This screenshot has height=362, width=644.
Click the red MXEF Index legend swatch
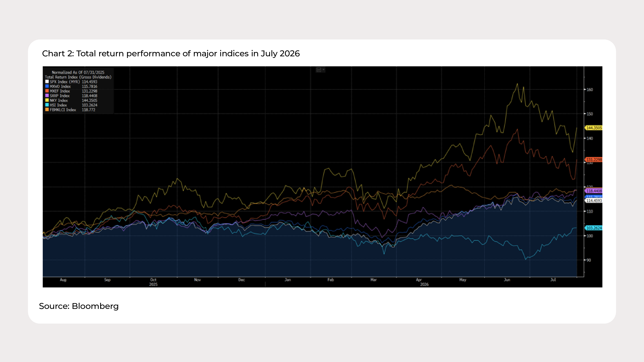click(x=47, y=91)
